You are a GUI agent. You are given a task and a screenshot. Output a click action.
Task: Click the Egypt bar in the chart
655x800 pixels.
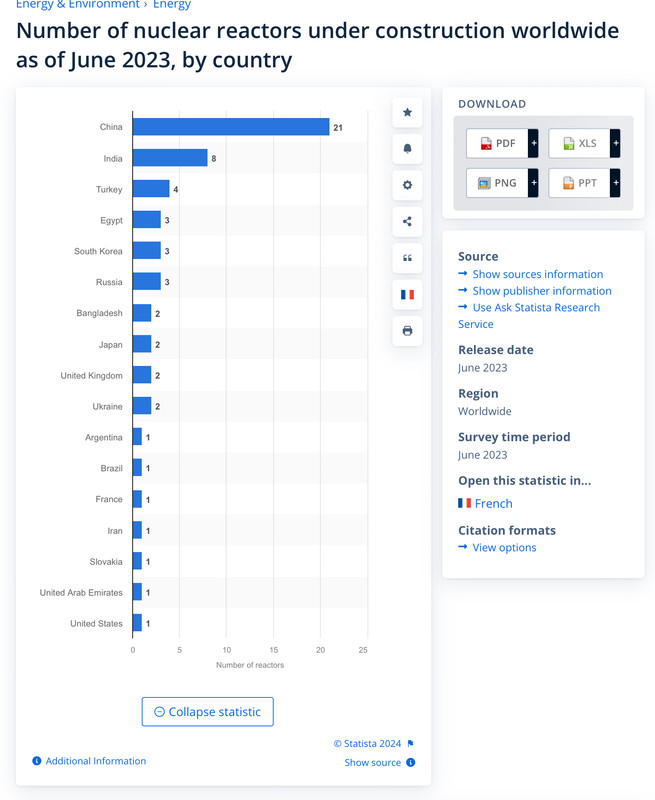[147, 219]
